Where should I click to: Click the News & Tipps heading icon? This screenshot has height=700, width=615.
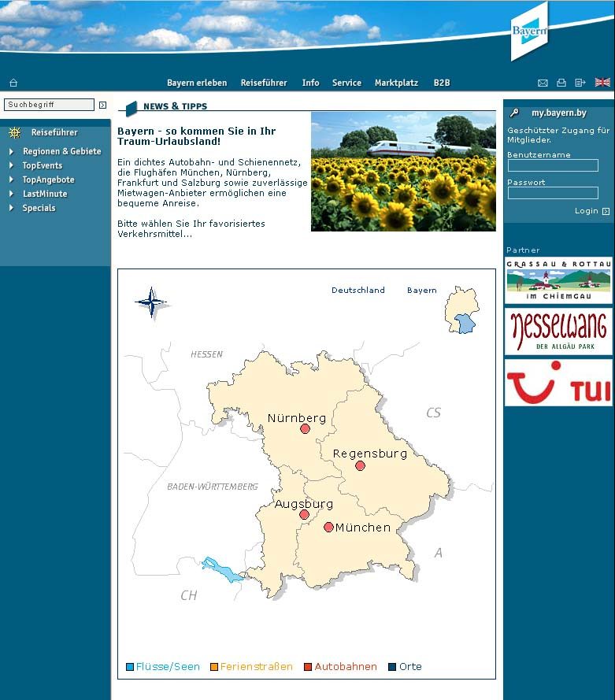(x=132, y=109)
